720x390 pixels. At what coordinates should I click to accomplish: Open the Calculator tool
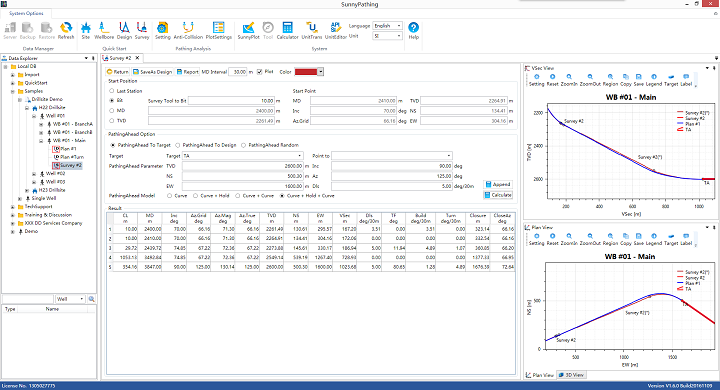click(x=287, y=30)
